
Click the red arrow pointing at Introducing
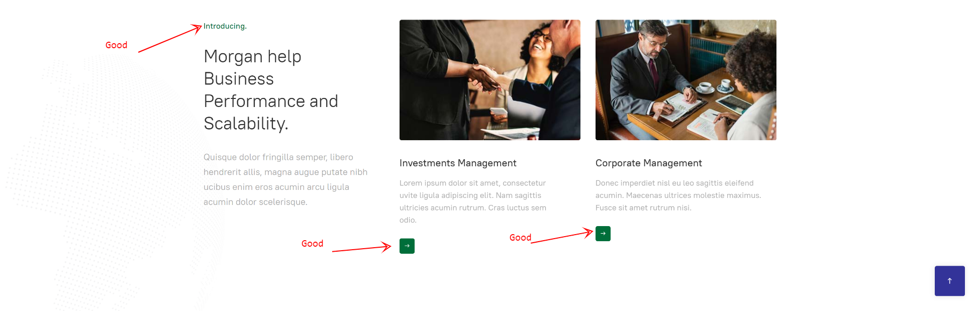coord(170,39)
